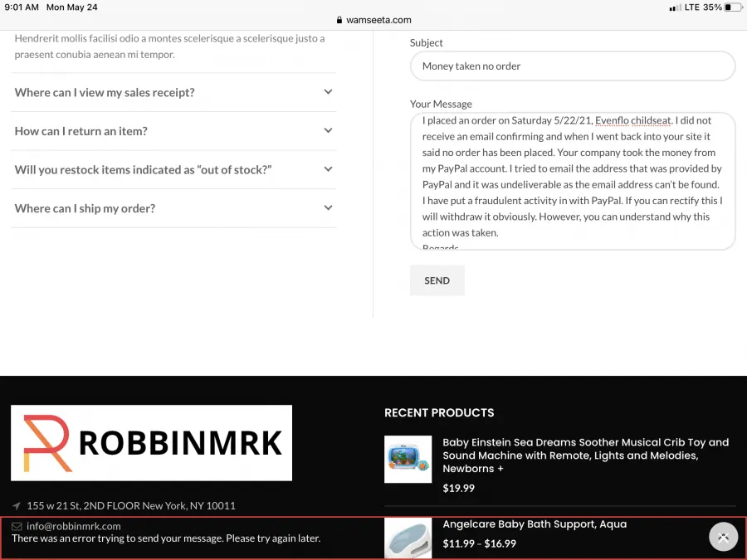Expand the restock items question chevron
Image resolution: width=747 pixels, height=560 pixels.
328,169
